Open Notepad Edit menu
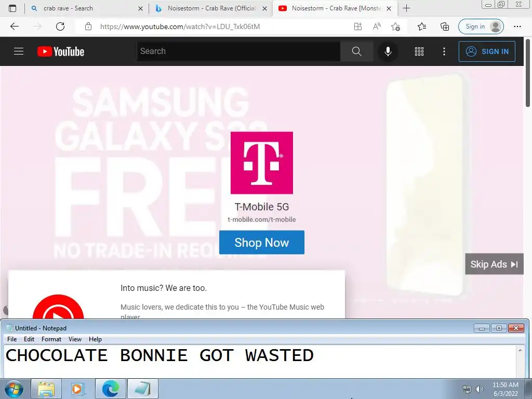Image resolution: width=532 pixels, height=399 pixels. click(x=29, y=339)
